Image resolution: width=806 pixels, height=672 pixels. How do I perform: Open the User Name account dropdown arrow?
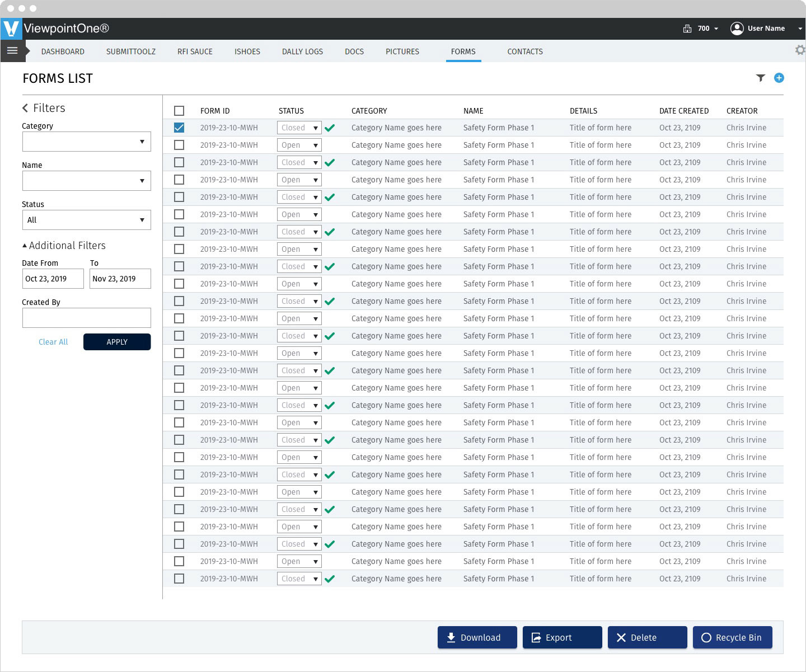[x=800, y=29]
